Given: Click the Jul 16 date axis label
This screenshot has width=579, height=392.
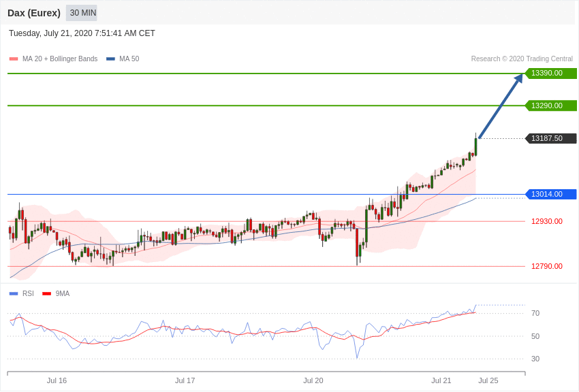Looking at the screenshot, I should click(x=57, y=380).
